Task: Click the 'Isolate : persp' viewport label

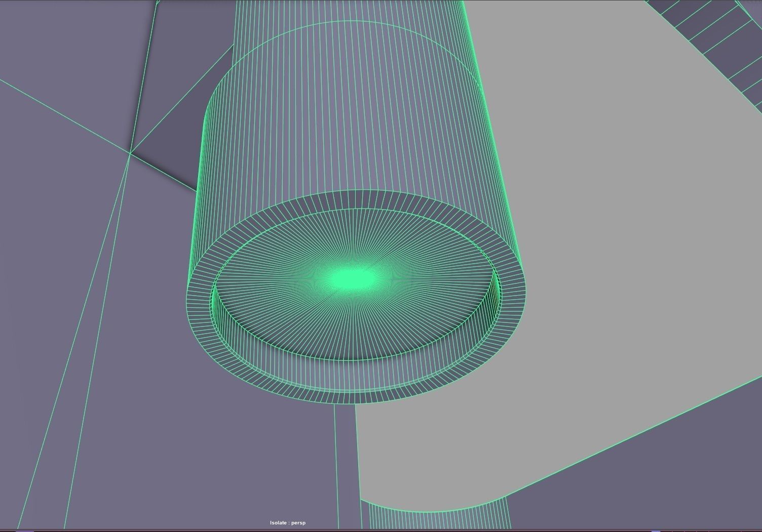Action: coord(288,522)
